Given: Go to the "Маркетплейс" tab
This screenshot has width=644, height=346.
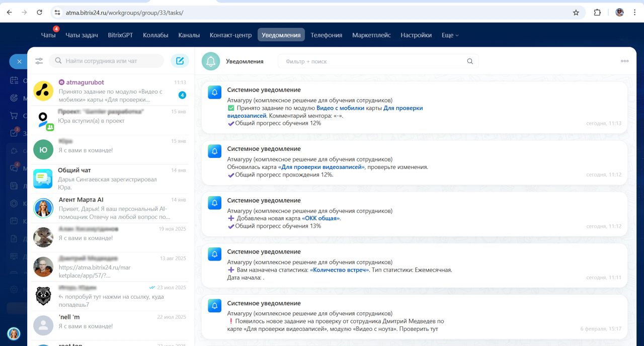Looking at the screenshot, I should (371, 35).
